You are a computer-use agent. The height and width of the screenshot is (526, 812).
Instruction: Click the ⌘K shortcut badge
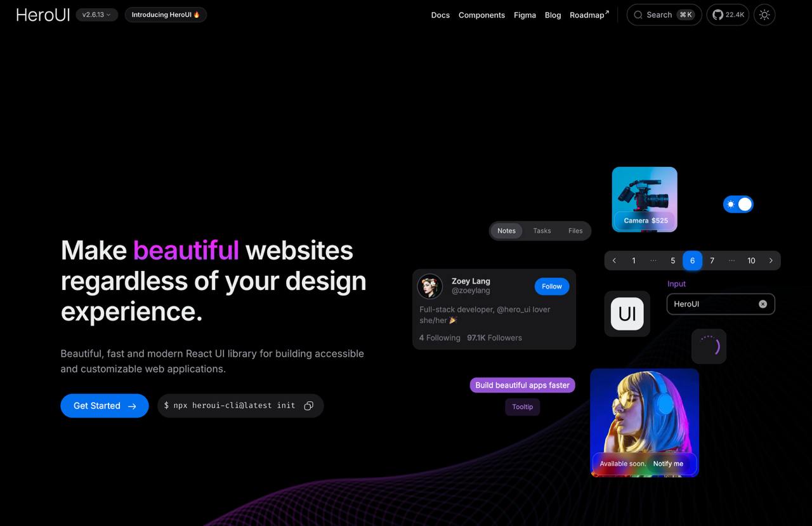point(686,15)
